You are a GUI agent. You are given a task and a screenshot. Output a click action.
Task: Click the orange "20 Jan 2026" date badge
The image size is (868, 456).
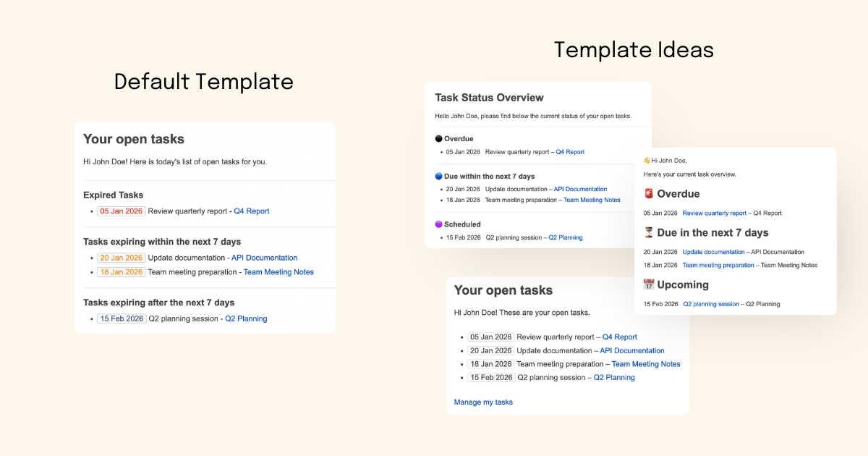pos(121,257)
